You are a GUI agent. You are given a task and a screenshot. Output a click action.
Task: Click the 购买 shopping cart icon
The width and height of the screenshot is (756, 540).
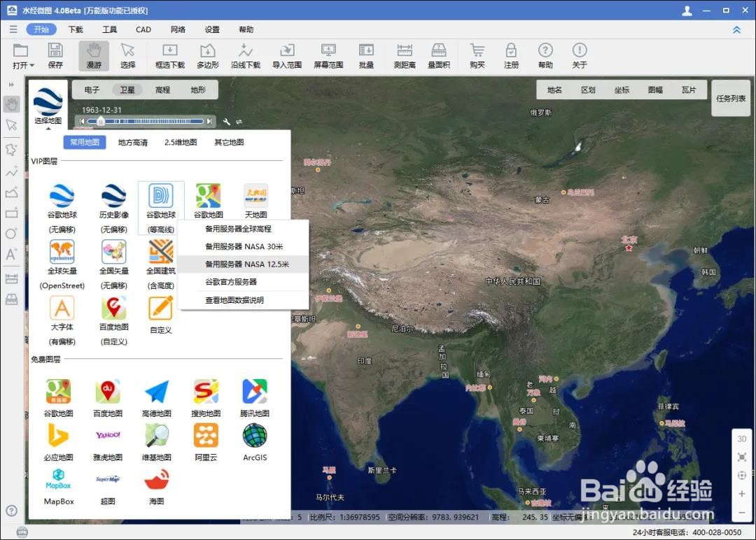pyautogui.click(x=477, y=50)
